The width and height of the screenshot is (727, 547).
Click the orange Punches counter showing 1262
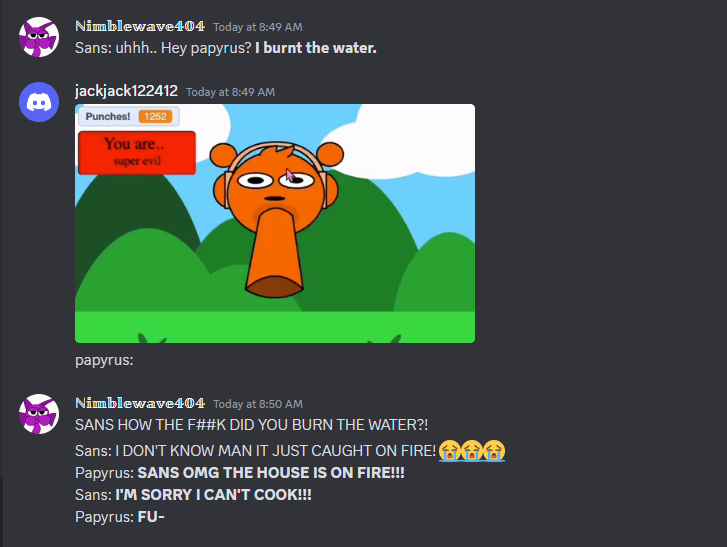click(155, 116)
